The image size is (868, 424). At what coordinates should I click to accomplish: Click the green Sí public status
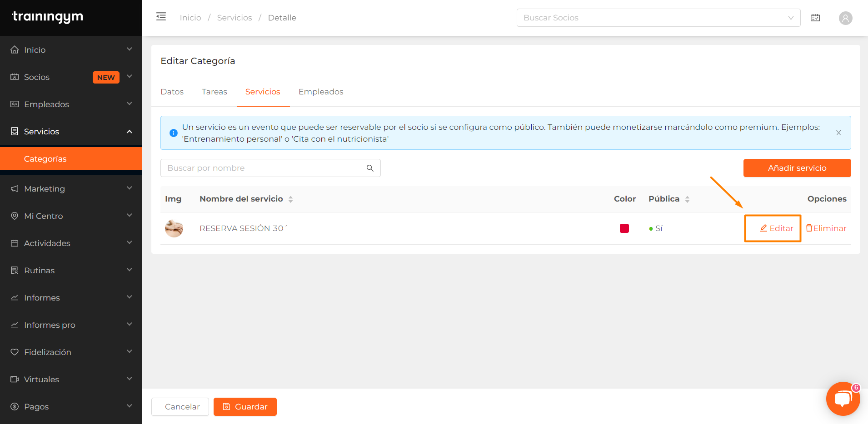[656, 228]
